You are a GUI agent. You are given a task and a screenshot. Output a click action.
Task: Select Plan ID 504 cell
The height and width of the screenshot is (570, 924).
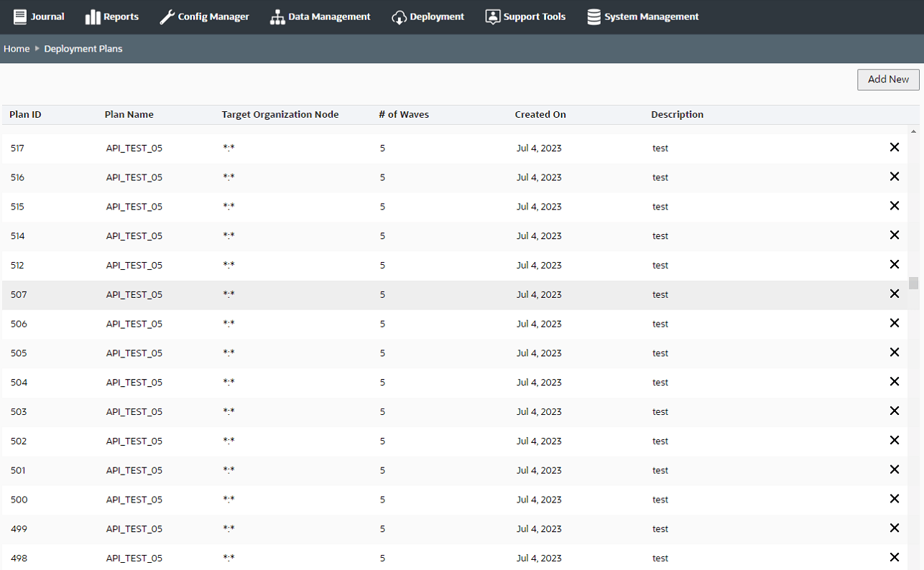coord(19,383)
